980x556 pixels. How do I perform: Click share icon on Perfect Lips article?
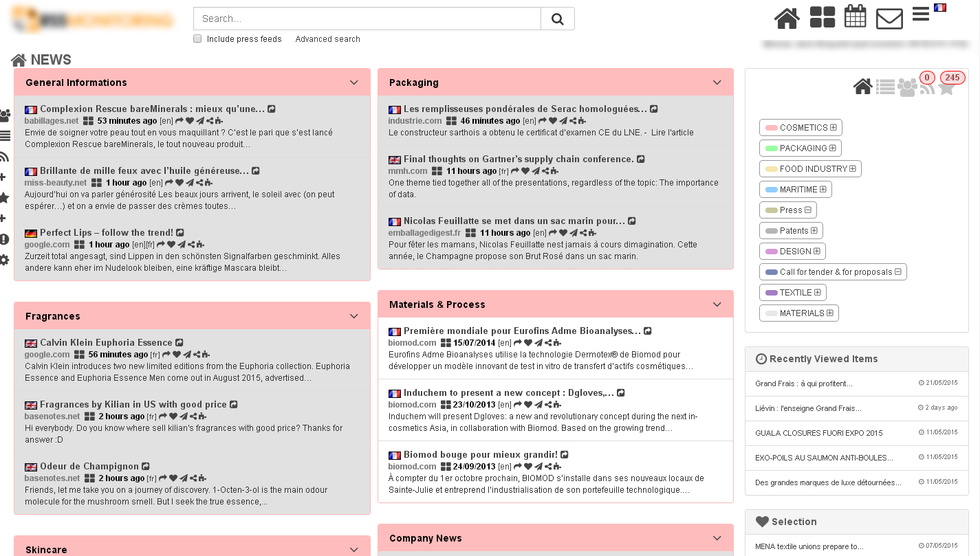[190, 245]
